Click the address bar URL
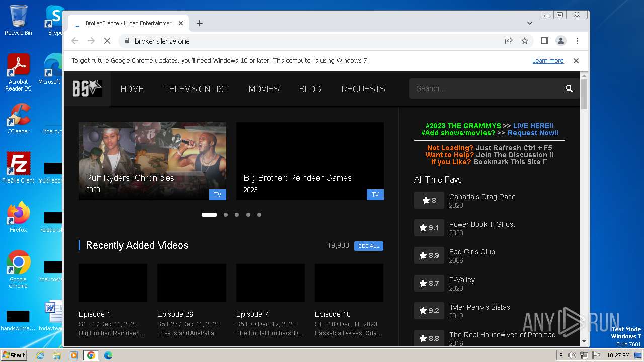 (162, 41)
